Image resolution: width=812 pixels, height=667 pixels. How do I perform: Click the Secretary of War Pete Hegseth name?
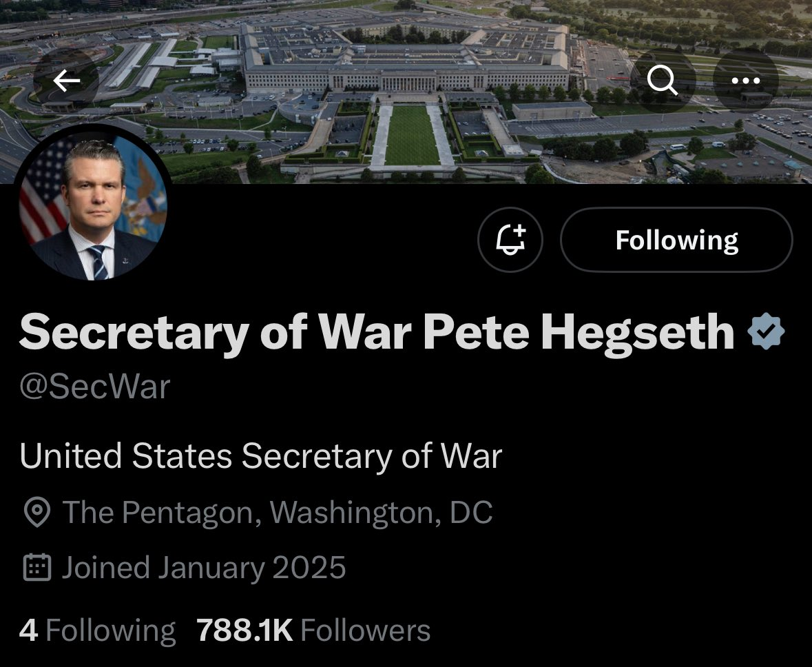377,333
